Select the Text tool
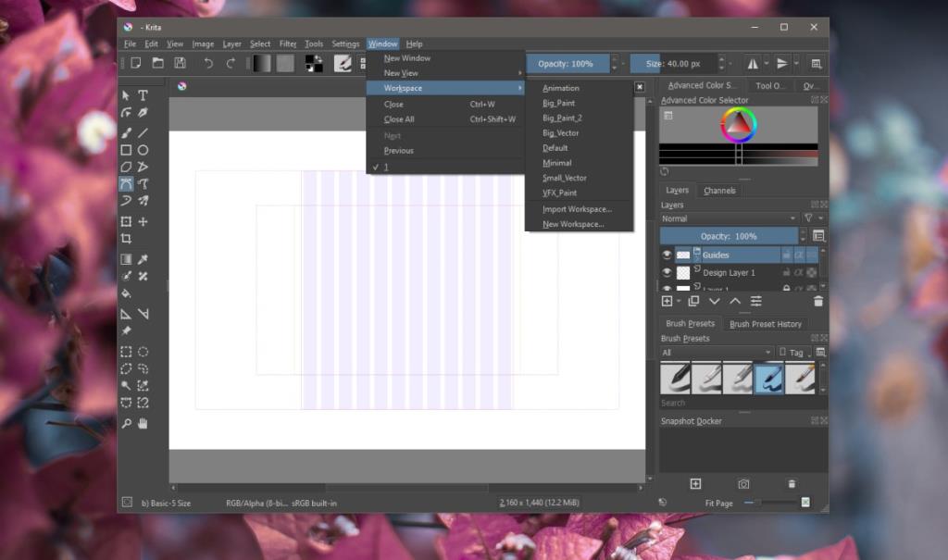Viewport: 948px width, 560px height. [x=142, y=95]
